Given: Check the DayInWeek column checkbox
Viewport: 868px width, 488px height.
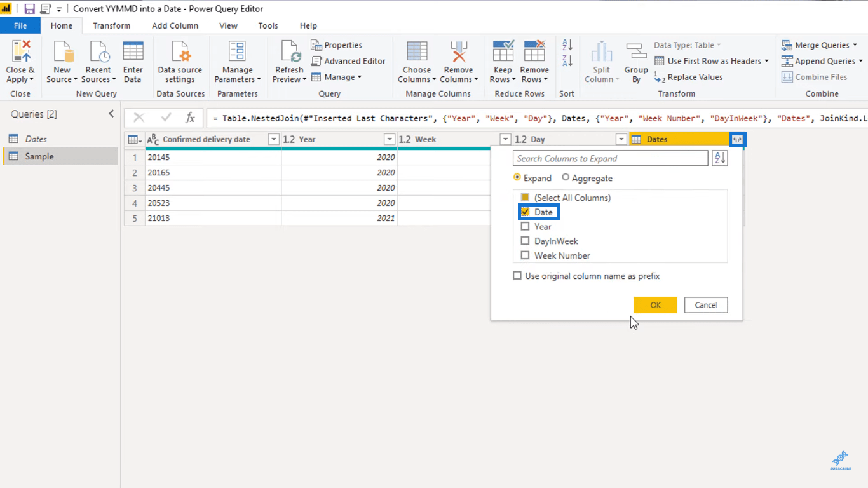Looking at the screenshot, I should pyautogui.click(x=525, y=241).
